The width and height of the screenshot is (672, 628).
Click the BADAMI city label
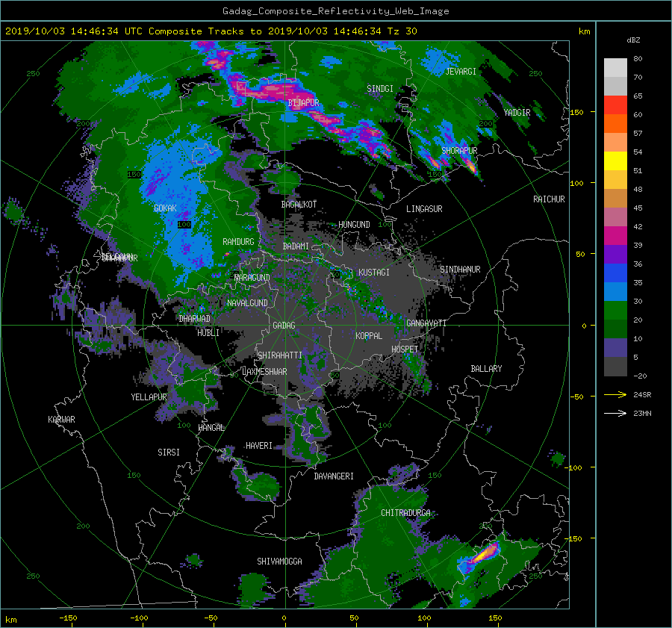(296, 246)
